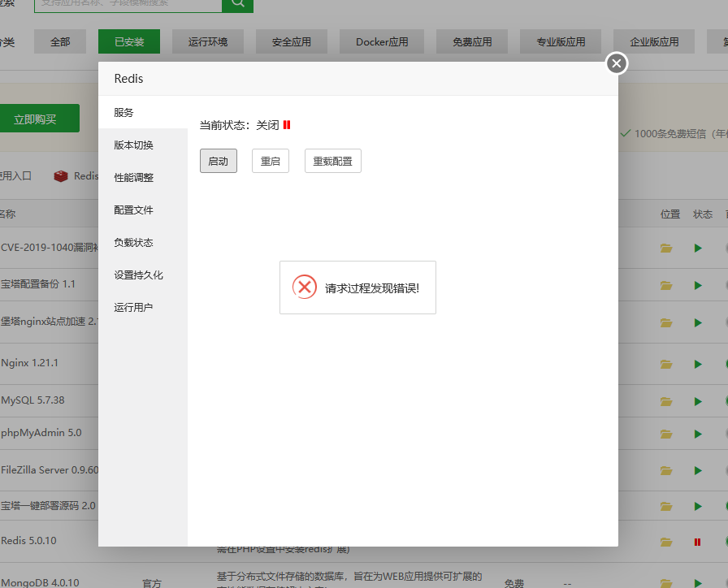Open folder location for Redis 5.0.10

click(666, 542)
